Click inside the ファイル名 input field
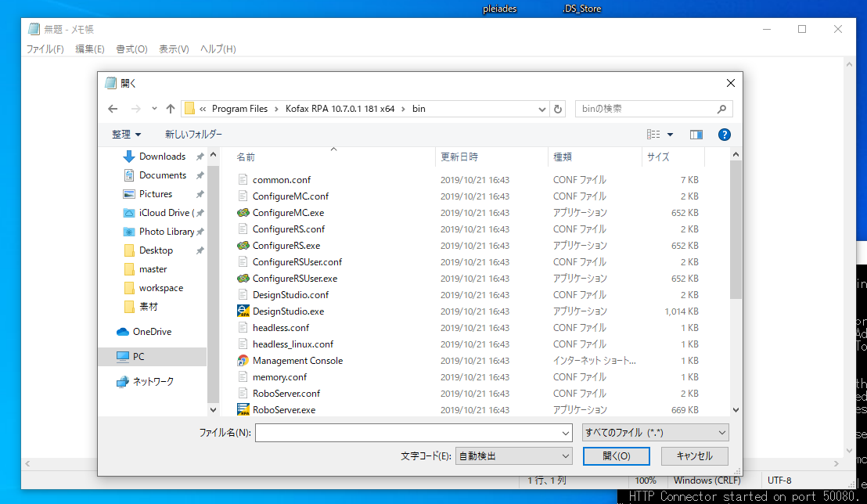Viewport: 867px width, 504px height. 413,431
